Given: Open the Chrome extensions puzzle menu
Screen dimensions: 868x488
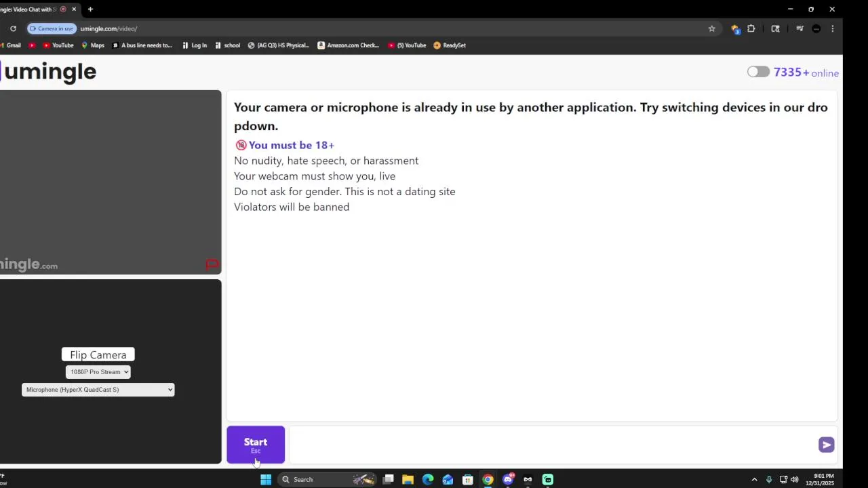Looking at the screenshot, I should tap(751, 28).
